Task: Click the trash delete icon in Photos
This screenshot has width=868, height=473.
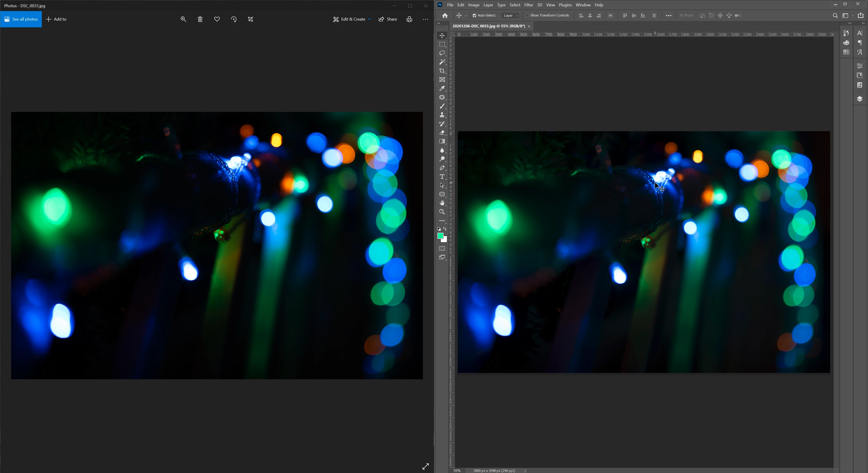Action: (200, 19)
